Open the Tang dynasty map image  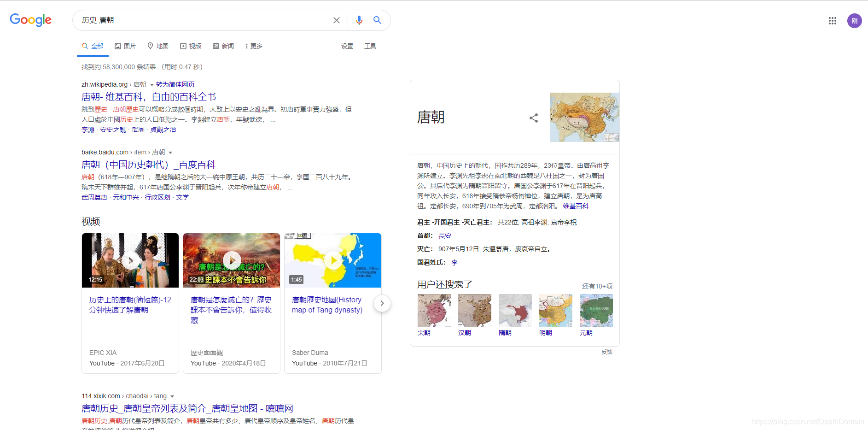[584, 117]
